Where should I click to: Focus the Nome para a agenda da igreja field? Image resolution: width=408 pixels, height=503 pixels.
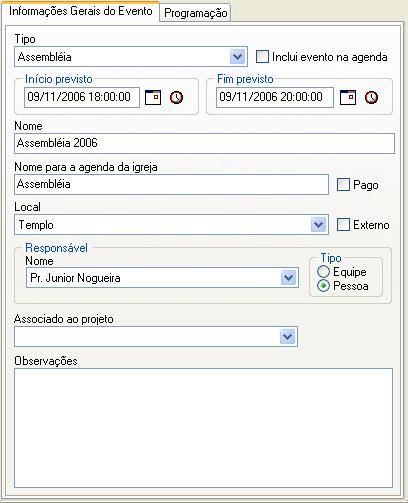[x=171, y=184]
